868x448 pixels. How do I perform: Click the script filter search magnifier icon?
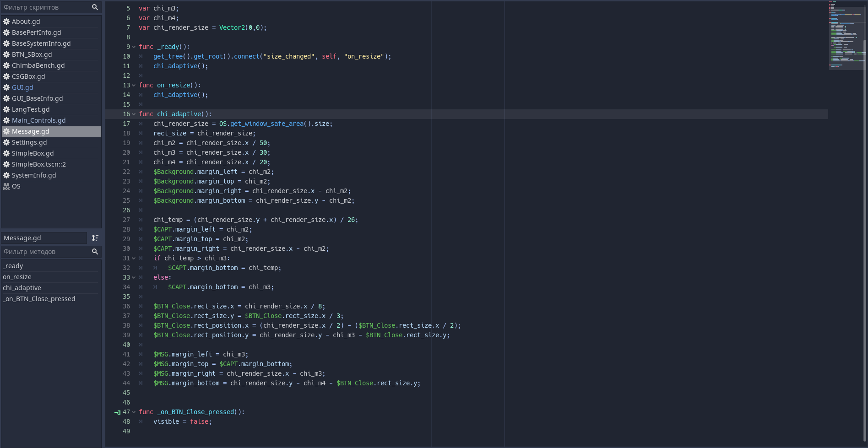click(95, 7)
